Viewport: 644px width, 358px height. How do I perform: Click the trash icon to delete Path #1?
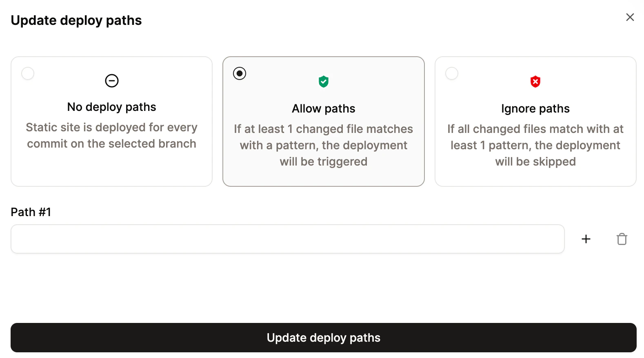(x=622, y=239)
